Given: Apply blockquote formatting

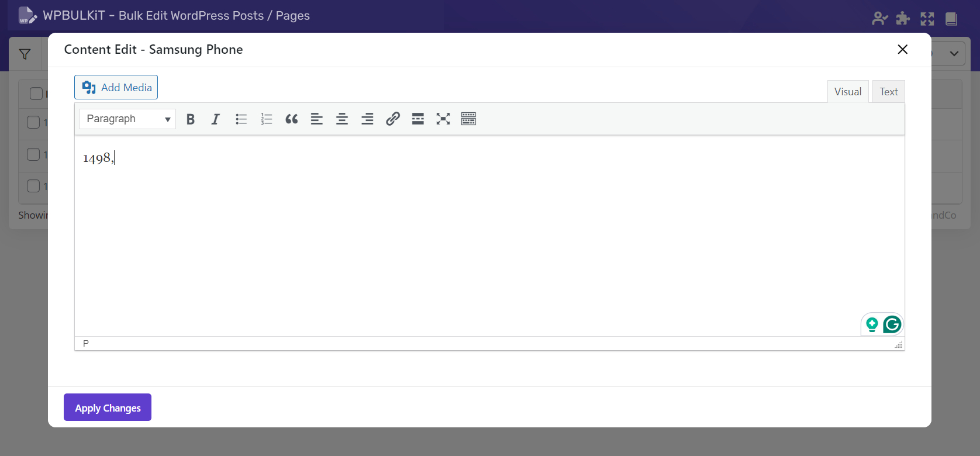Looking at the screenshot, I should [292, 119].
